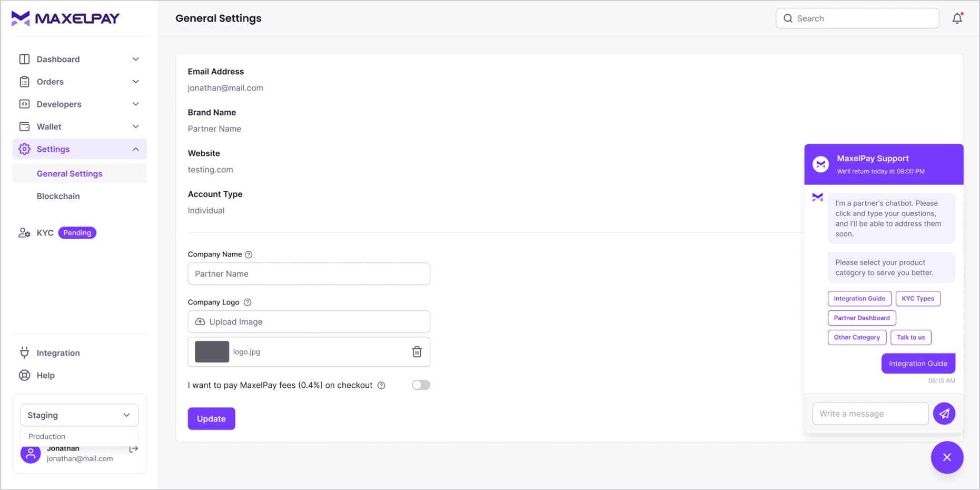
Task: Click the Dashboard panel icon
Action: click(x=24, y=59)
